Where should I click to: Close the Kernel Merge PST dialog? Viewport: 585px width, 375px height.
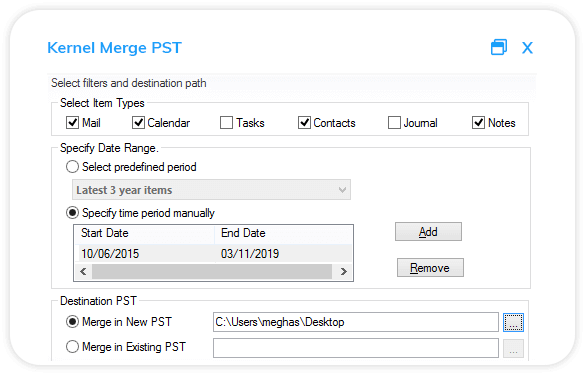pyautogui.click(x=527, y=48)
